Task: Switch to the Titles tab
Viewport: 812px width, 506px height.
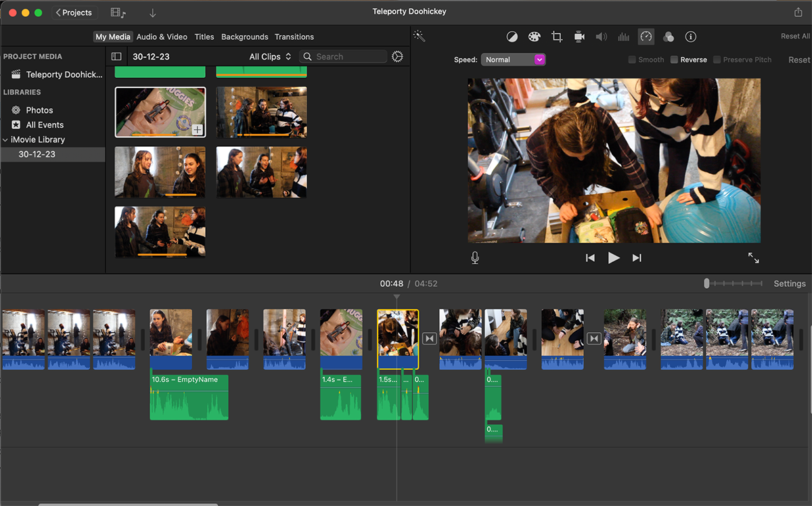Action: (x=204, y=37)
